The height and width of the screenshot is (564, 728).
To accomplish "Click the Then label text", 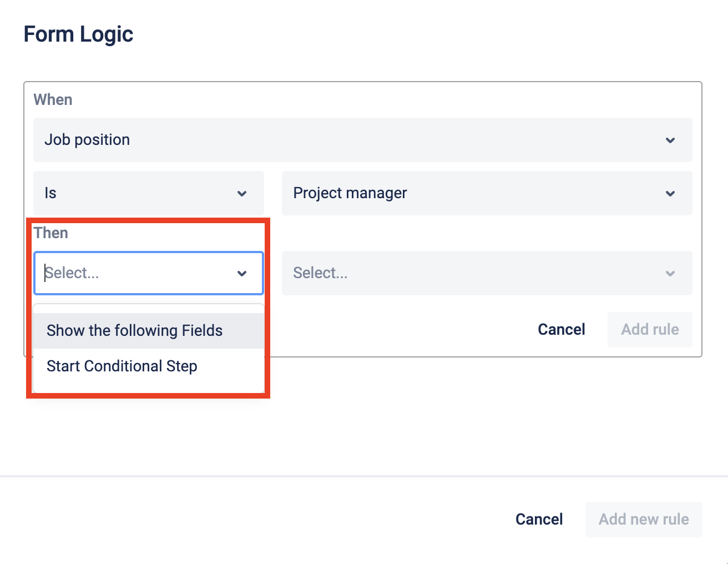I will pos(51,233).
